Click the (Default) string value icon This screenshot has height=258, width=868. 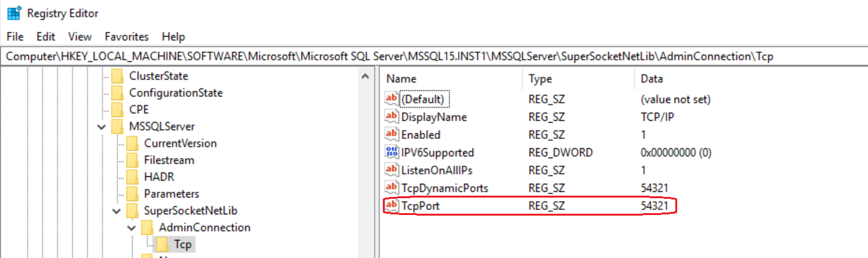coord(392,98)
